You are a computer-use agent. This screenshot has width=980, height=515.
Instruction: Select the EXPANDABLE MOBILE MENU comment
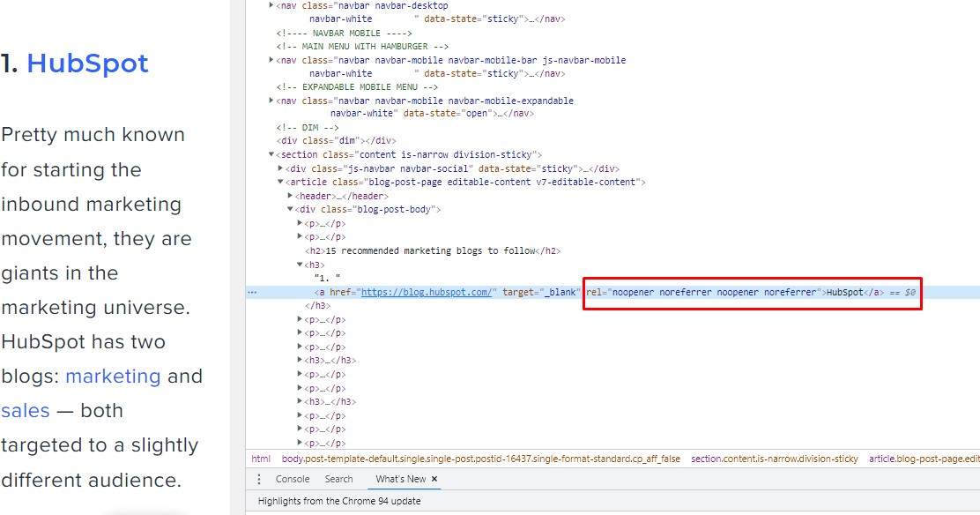pos(358,87)
